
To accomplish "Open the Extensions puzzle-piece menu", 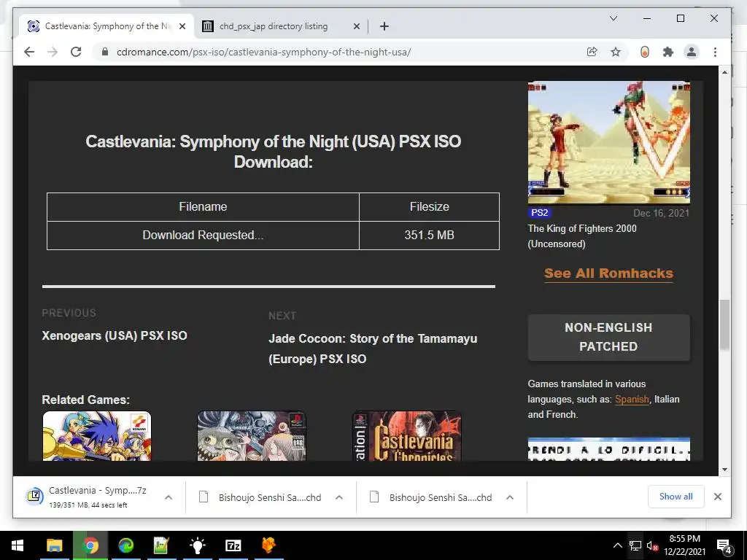I will pos(668,52).
